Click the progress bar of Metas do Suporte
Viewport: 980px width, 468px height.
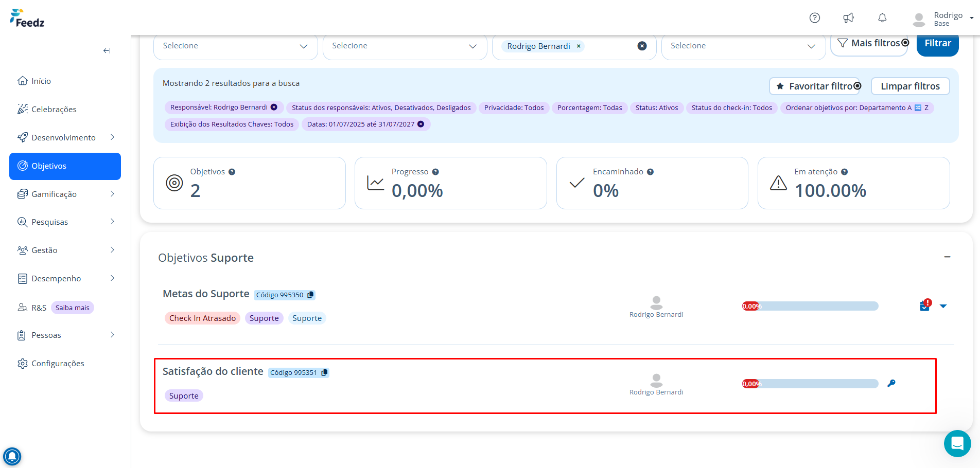[810, 306]
